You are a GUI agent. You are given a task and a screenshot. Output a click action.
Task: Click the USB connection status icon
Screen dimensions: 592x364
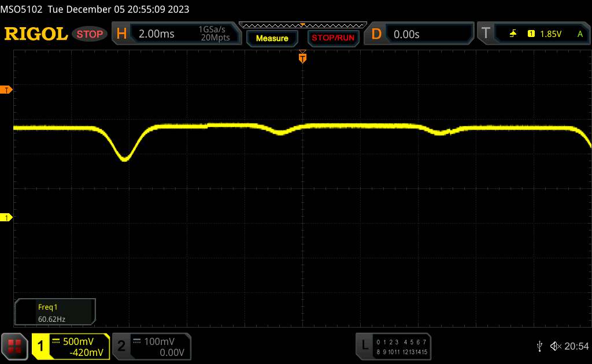[539, 346]
